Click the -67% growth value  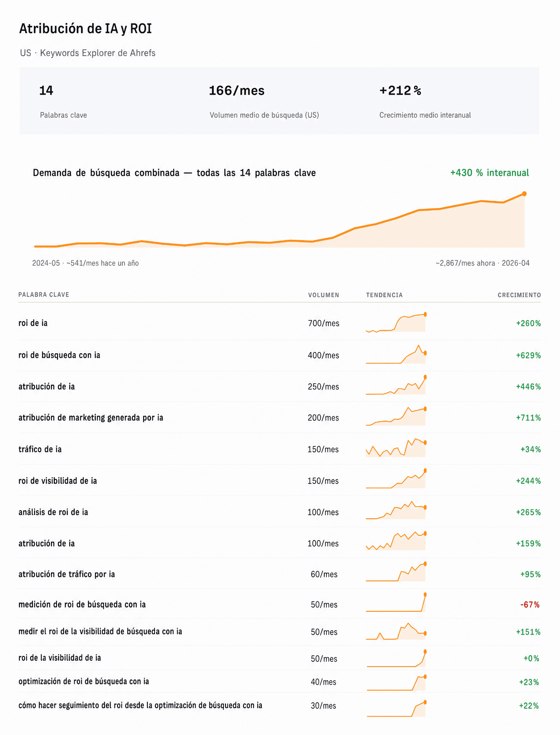tap(530, 605)
